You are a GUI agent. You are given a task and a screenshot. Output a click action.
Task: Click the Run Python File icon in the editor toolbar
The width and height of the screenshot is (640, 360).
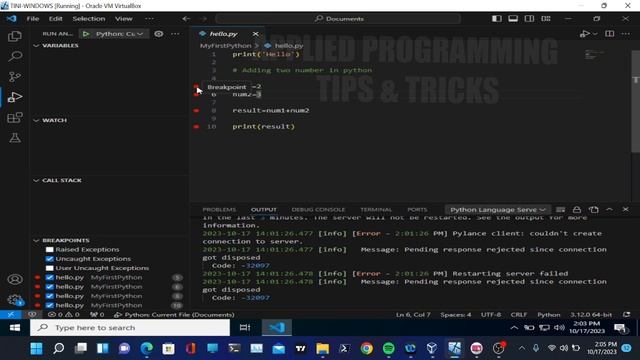click(584, 34)
